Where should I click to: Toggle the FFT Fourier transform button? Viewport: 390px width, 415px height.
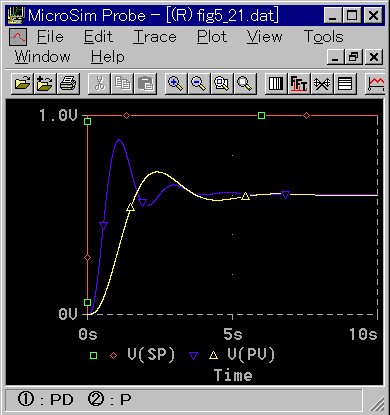click(x=299, y=83)
